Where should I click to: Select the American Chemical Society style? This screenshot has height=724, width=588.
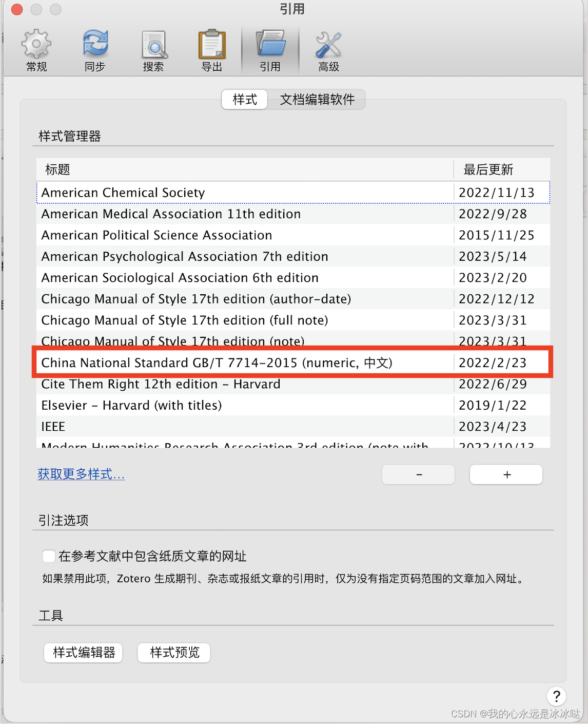pyautogui.click(x=293, y=193)
